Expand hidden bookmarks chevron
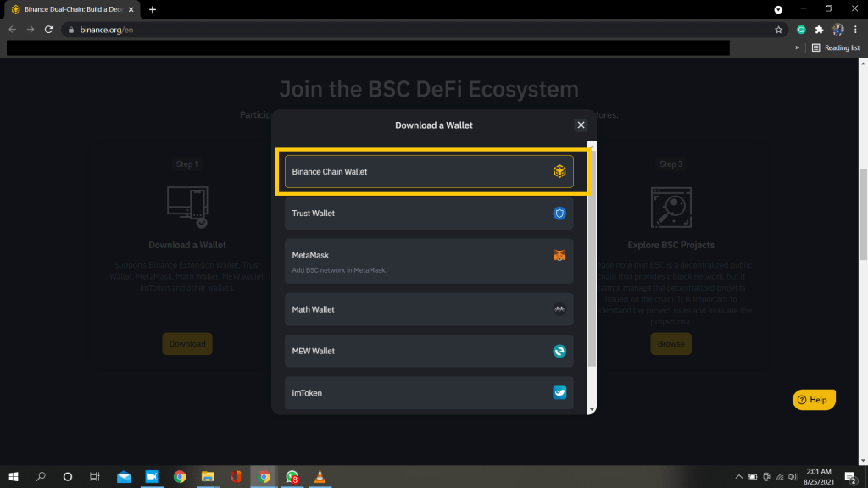868x488 pixels. (797, 48)
